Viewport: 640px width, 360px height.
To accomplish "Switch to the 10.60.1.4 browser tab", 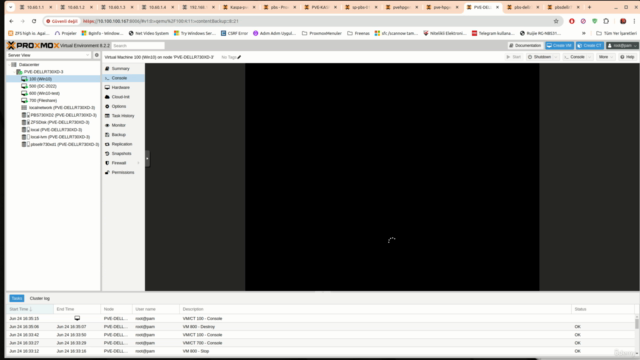I will coord(158,7).
